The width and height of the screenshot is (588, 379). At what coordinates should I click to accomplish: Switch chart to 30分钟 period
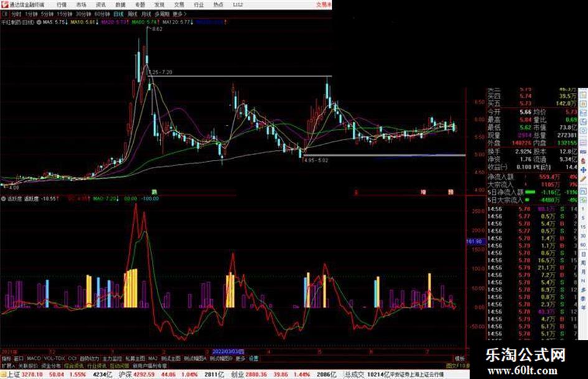point(83,14)
